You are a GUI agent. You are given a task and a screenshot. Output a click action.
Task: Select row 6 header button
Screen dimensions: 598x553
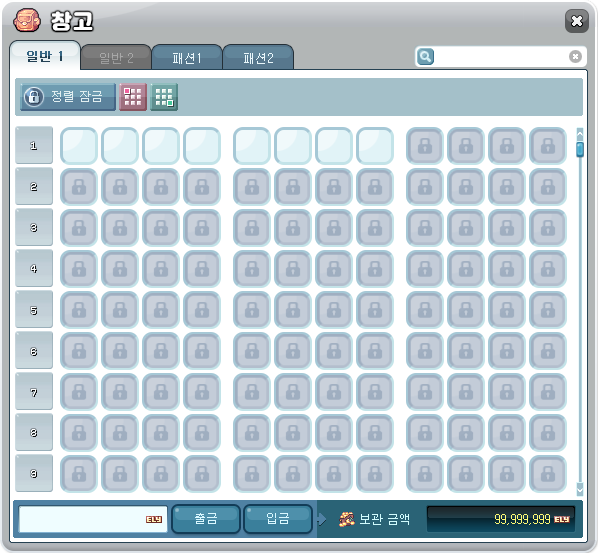coord(34,350)
